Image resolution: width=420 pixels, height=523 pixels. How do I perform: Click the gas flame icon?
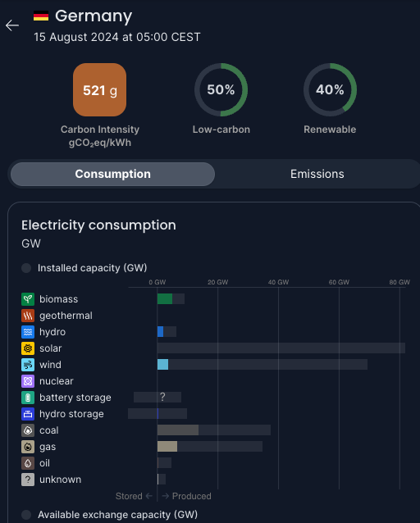(28, 447)
